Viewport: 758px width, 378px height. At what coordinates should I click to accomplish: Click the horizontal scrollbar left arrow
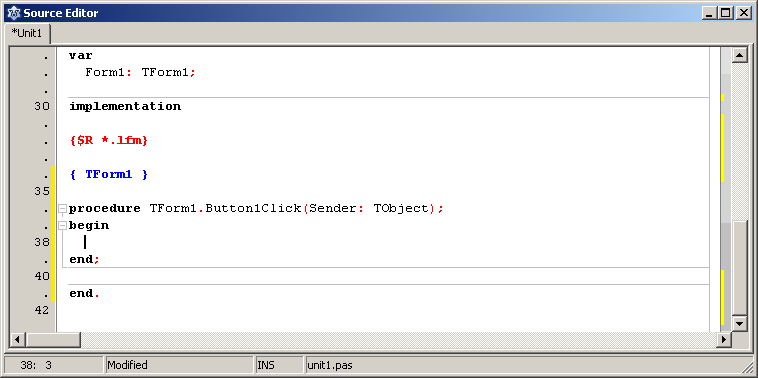coord(18,340)
